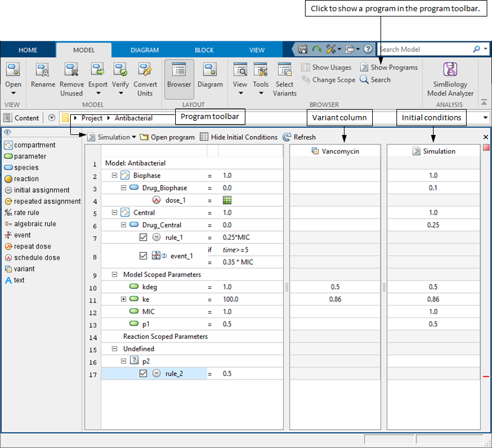
Task: Open the dose_1 table icon
Action: 227,200
